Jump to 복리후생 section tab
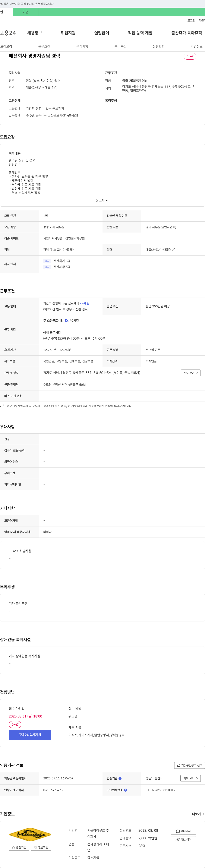 pyautogui.click(x=120, y=46)
